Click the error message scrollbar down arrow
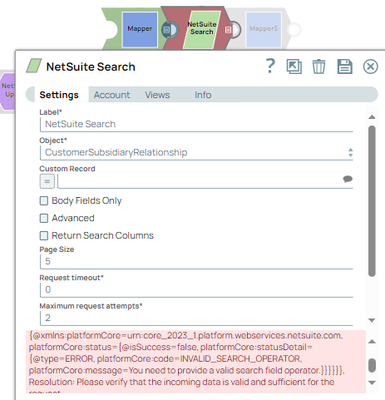The image size is (385, 400). (x=372, y=383)
